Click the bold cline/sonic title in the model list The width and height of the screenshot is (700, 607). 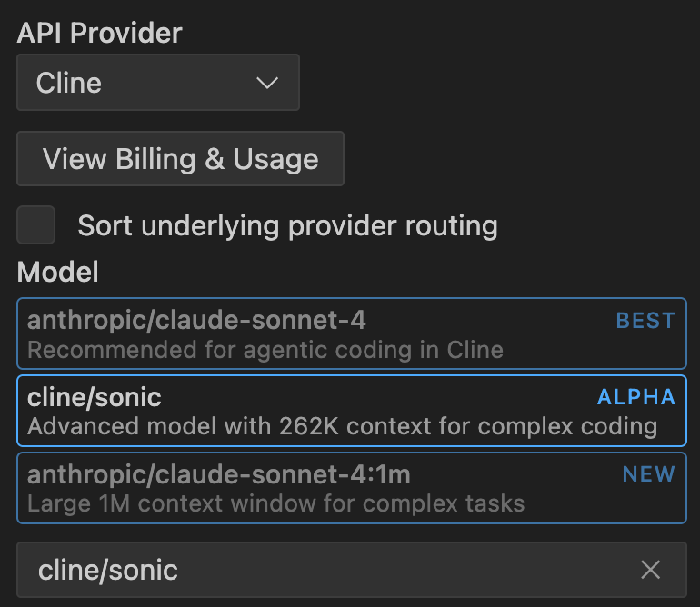tap(95, 397)
